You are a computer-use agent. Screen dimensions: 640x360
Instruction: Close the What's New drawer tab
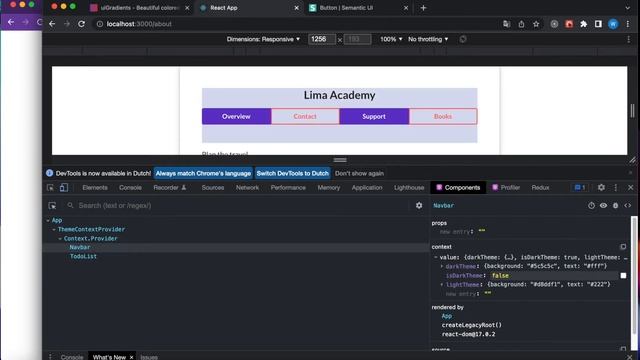pyautogui.click(x=131, y=357)
